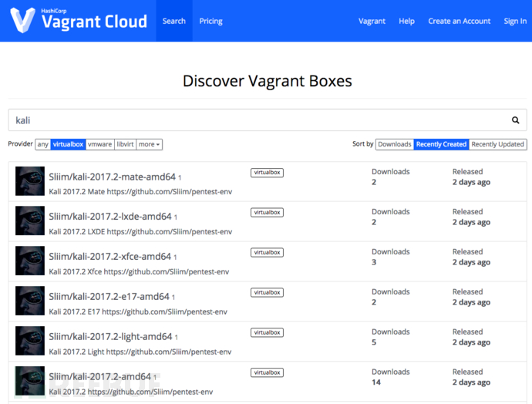
Task: Select the 'any' provider filter
Action: point(42,144)
